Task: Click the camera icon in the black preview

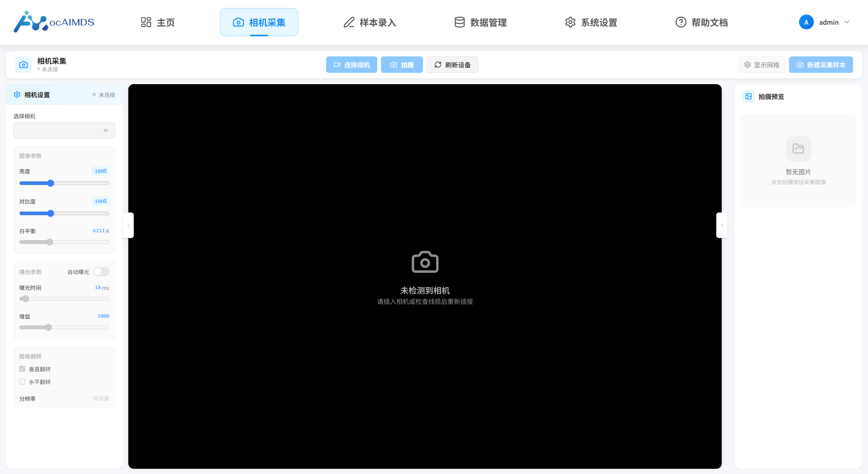Action: pos(425,262)
